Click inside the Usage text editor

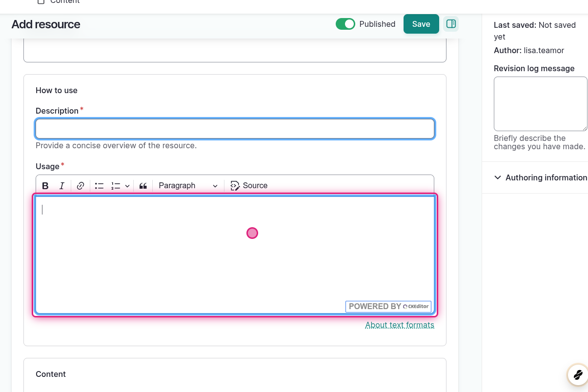(235, 255)
